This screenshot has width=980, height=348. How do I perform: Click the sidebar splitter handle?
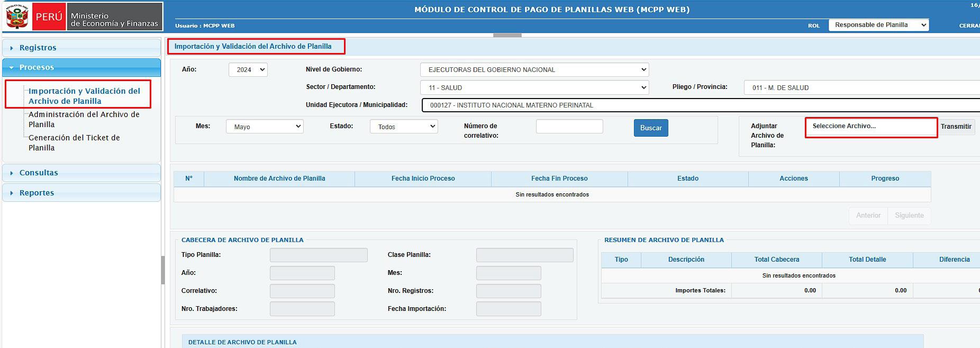click(x=163, y=270)
